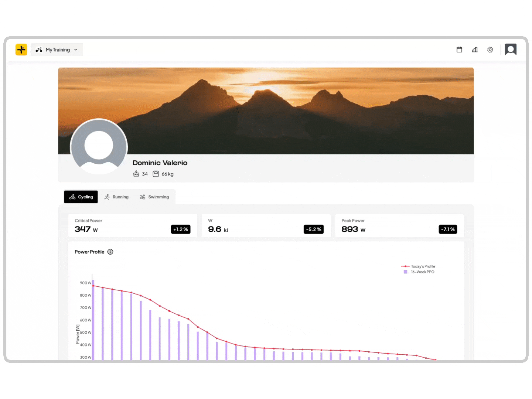Image resolution: width=532 pixels, height=399 pixels.
Task: Click the yellow plus app logo
Action: click(x=21, y=50)
